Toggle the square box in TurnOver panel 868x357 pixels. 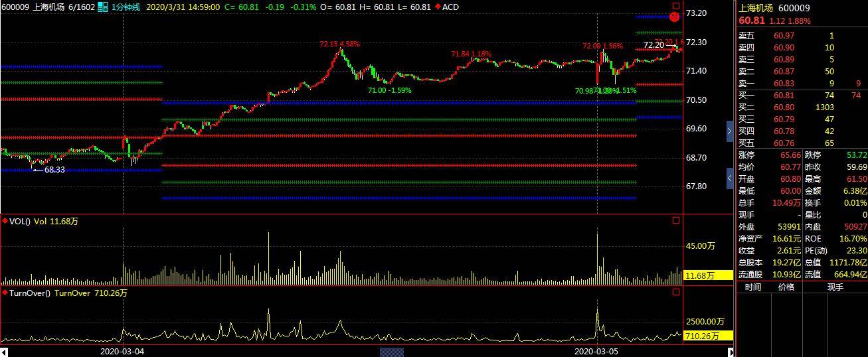point(676,291)
